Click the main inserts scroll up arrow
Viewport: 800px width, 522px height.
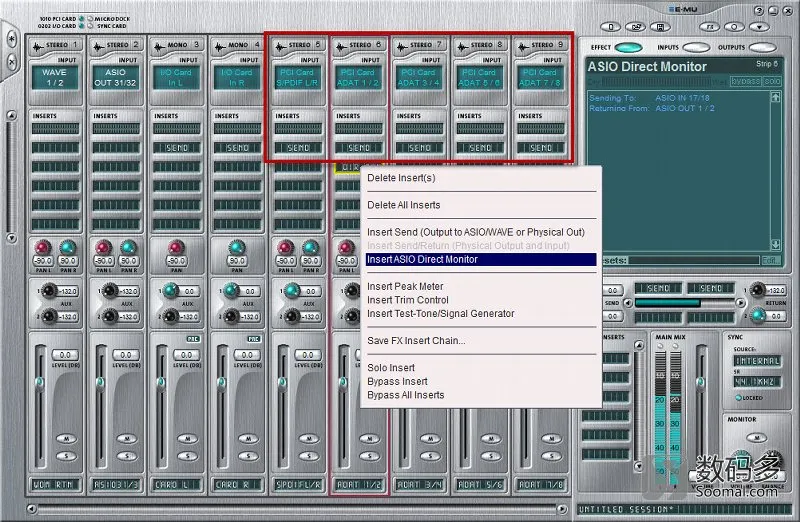point(638,345)
